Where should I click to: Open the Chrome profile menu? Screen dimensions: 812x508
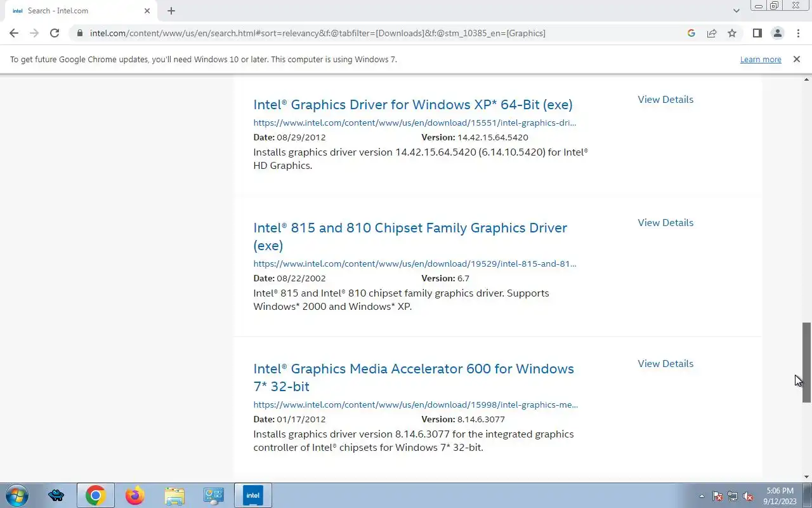(x=777, y=33)
